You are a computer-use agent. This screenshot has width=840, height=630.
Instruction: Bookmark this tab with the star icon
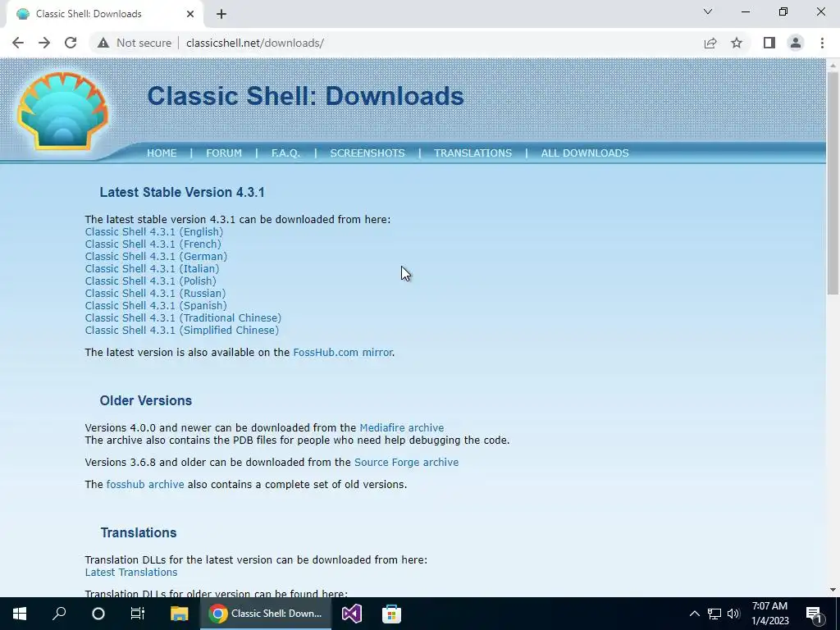click(737, 43)
